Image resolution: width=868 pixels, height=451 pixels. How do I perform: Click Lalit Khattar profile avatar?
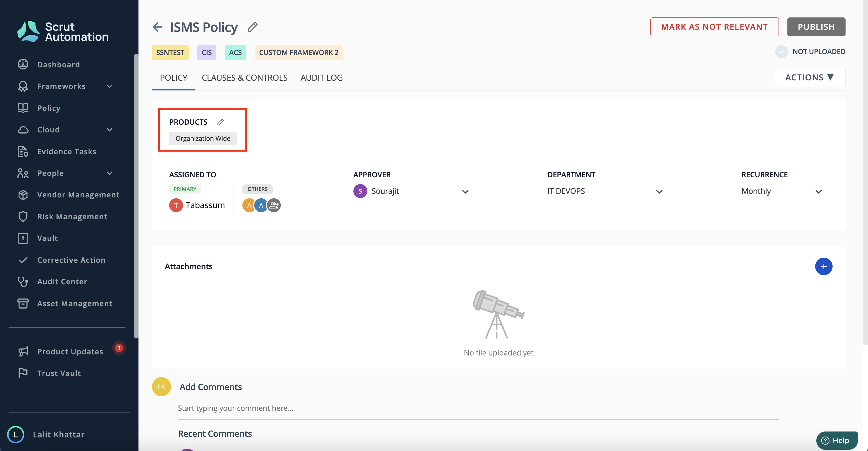click(x=15, y=434)
